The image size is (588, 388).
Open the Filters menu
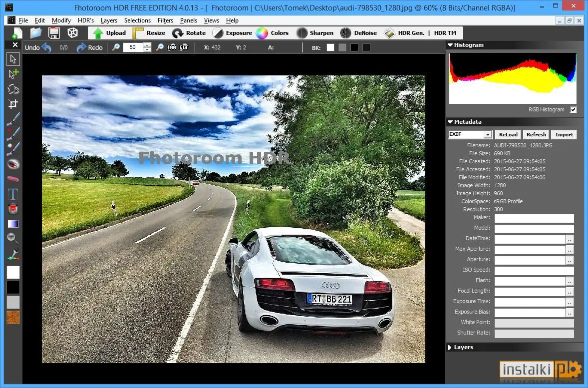point(165,20)
